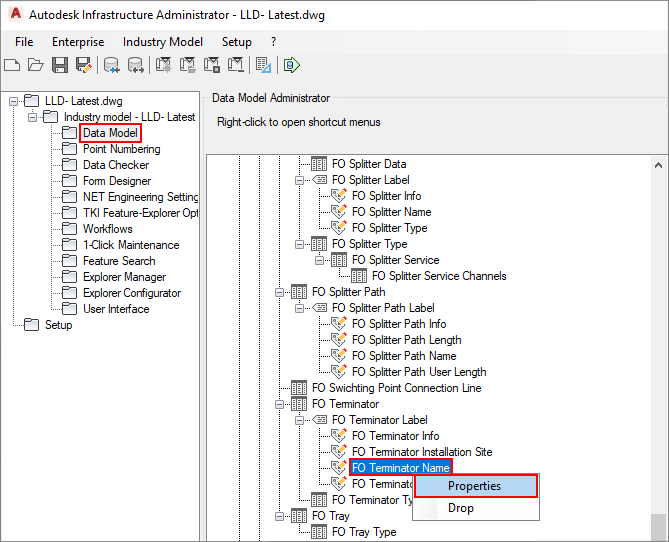Select the 1-Click Maintenance tree item
Image resolution: width=669 pixels, height=542 pixels.
(131, 245)
